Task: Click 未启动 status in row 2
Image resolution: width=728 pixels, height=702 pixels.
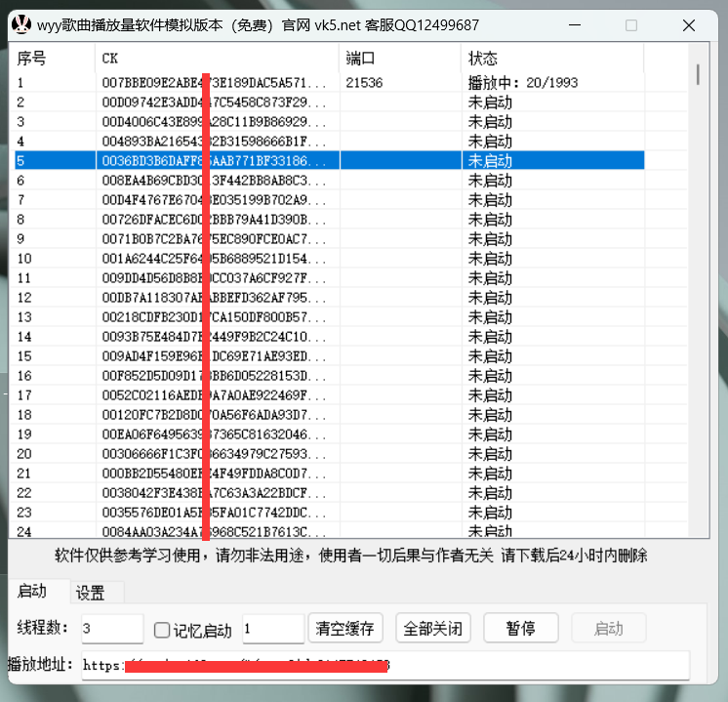Action: pos(490,103)
